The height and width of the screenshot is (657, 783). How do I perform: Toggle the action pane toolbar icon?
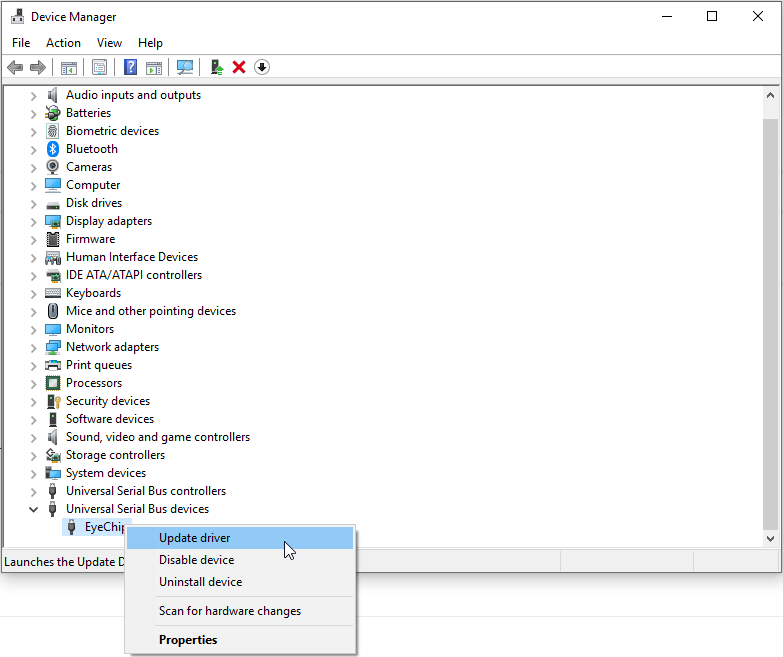(x=154, y=67)
